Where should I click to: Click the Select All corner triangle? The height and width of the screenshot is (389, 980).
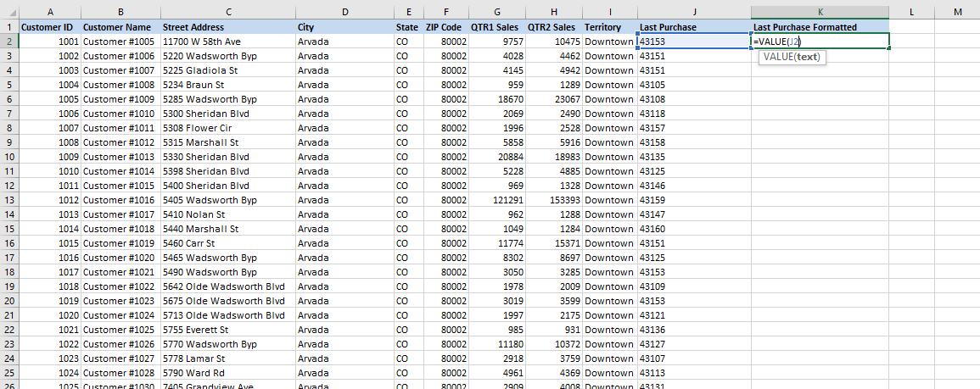(x=8, y=11)
